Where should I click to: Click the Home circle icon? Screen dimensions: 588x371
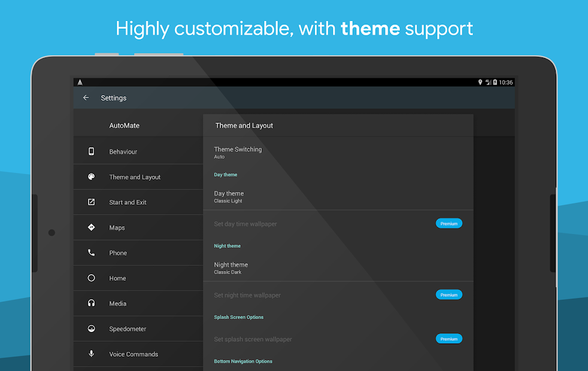click(91, 278)
